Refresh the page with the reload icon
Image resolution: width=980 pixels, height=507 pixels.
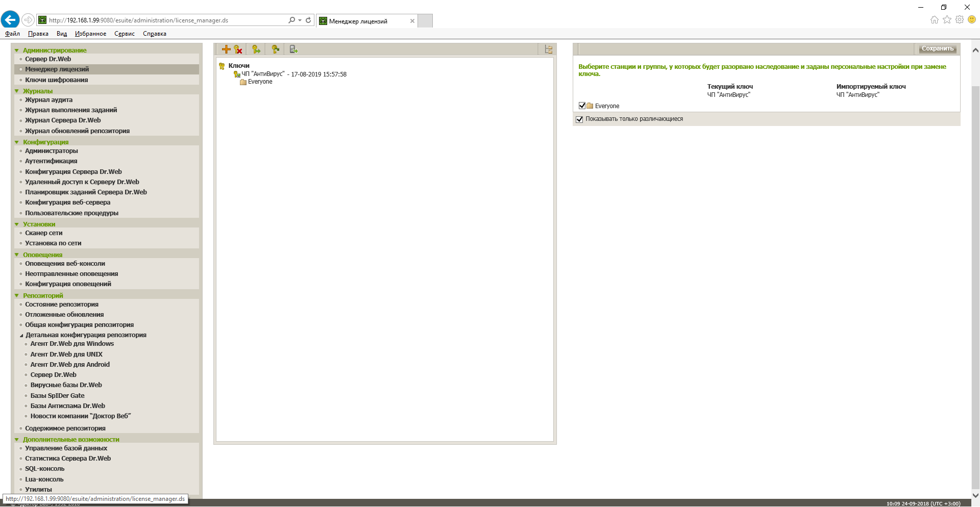pyautogui.click(x=308, y=20)
